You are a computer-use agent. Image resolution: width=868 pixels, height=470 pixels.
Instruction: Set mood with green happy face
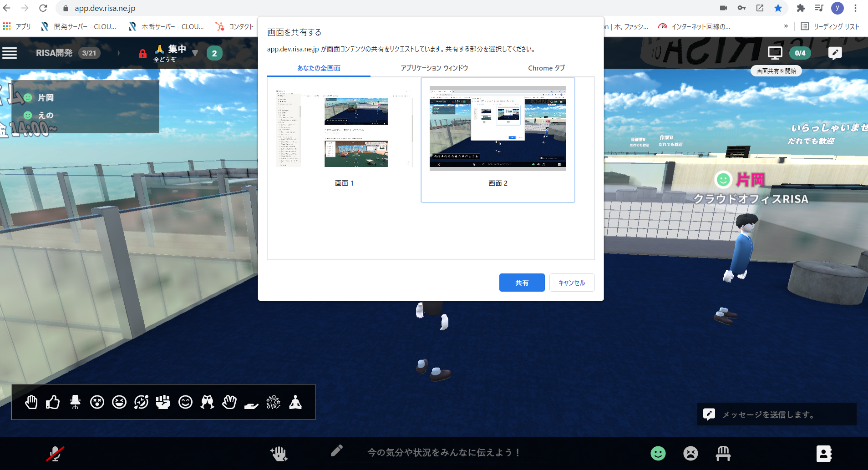pyautogui.click(x=658, y=454)
